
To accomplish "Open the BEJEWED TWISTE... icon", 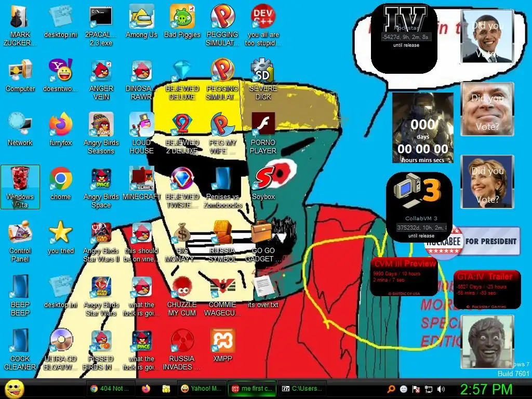I will [182, 187].
